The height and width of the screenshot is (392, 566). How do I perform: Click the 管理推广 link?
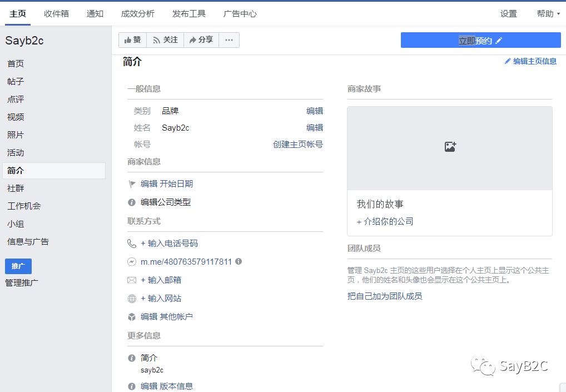tap(21, 283)
